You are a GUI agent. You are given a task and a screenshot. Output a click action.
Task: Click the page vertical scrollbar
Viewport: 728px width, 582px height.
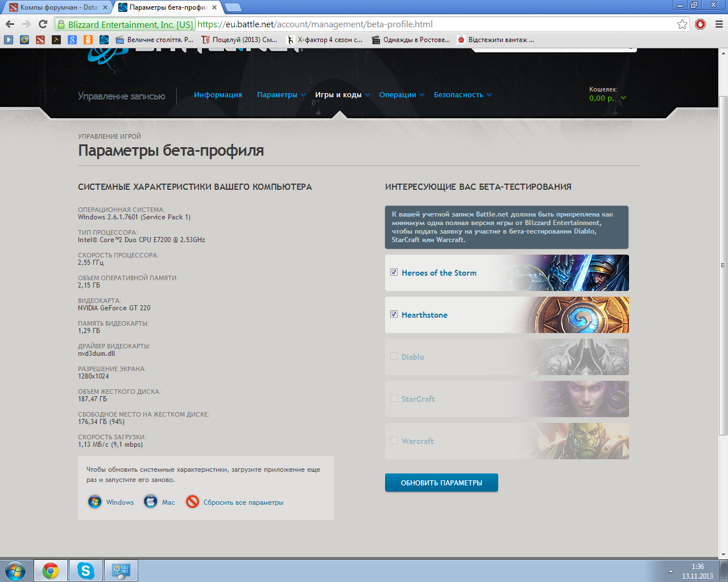coord(723,265)
